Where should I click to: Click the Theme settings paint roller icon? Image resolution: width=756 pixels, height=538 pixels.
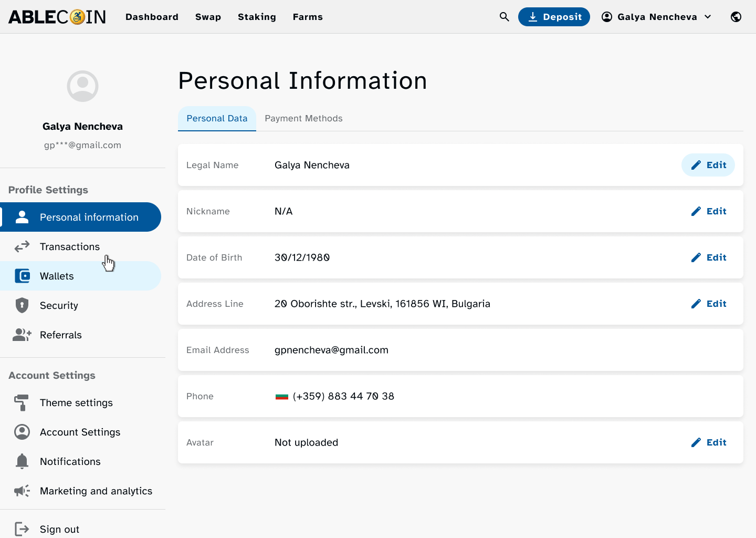tap(22, 402)
